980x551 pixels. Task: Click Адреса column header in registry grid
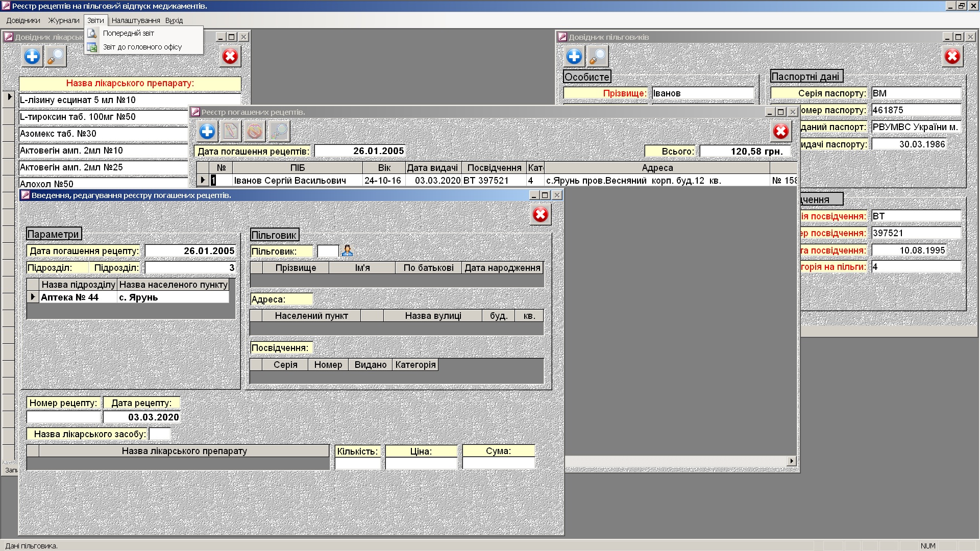pyautogui.click(x=657, y=168)
